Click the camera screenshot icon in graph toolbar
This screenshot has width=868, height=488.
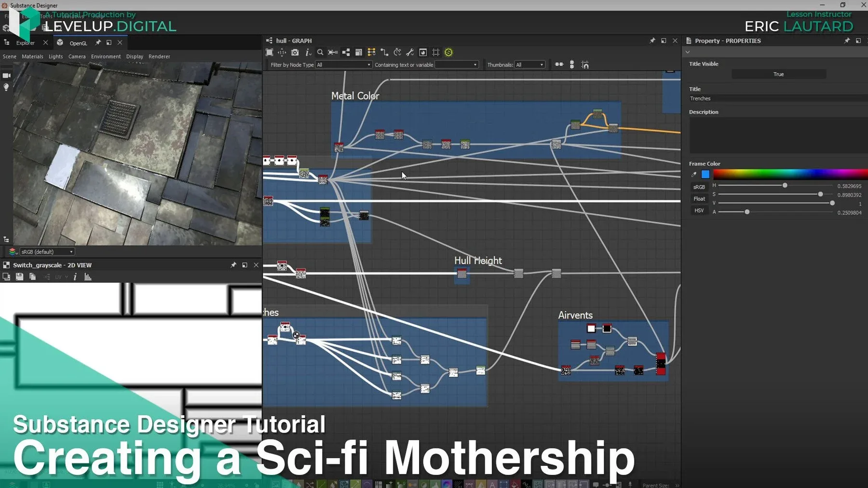point(295,53)
